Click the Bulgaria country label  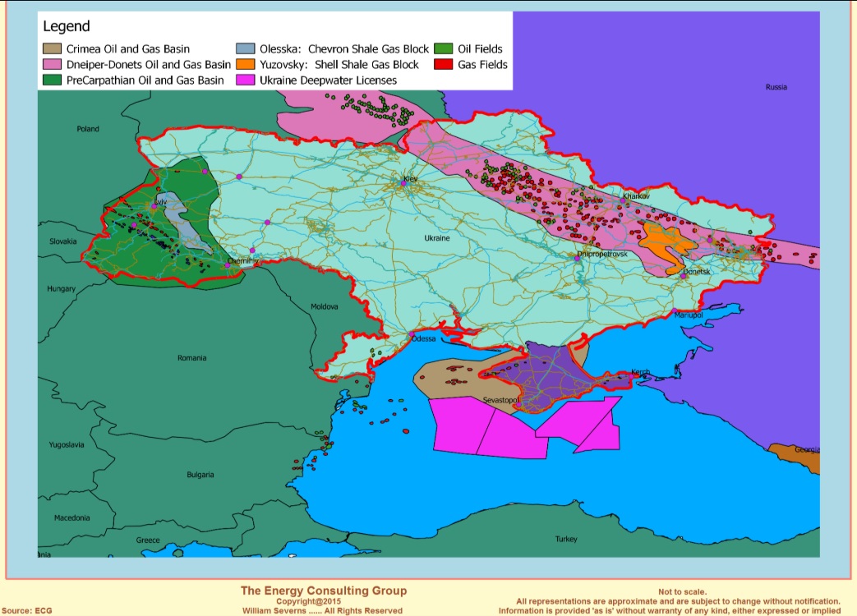pos(200,475)
